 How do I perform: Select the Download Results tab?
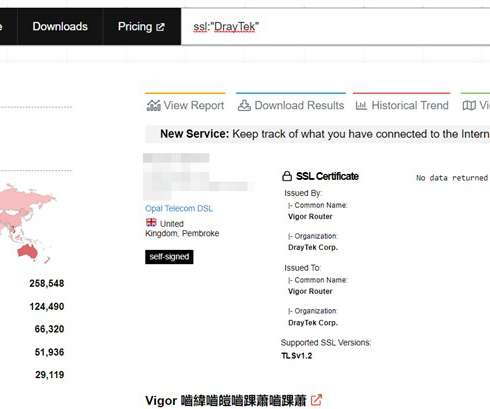[x=291, y=105]
